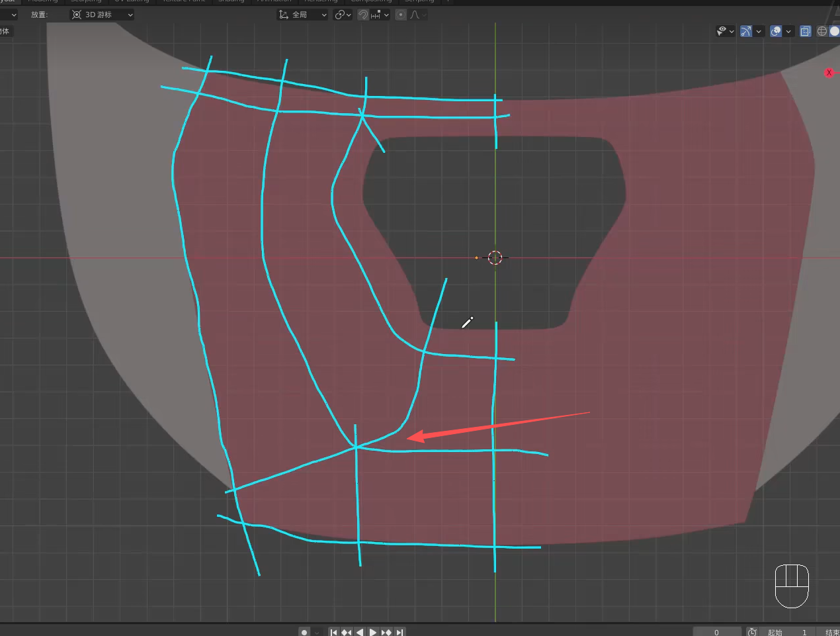840x636 pixels.
Task: Toggle the gizmo display button
Action: pyautogui.click(x=746, y=31)
